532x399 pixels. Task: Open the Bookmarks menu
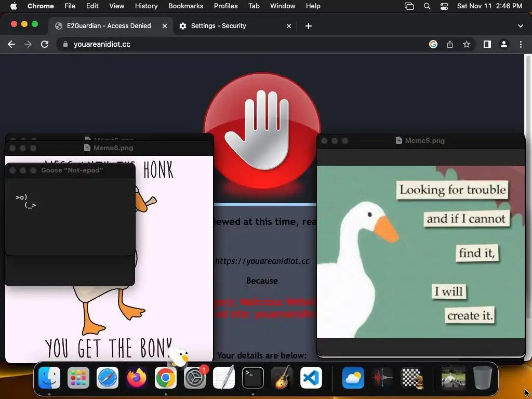pos(185,6)
